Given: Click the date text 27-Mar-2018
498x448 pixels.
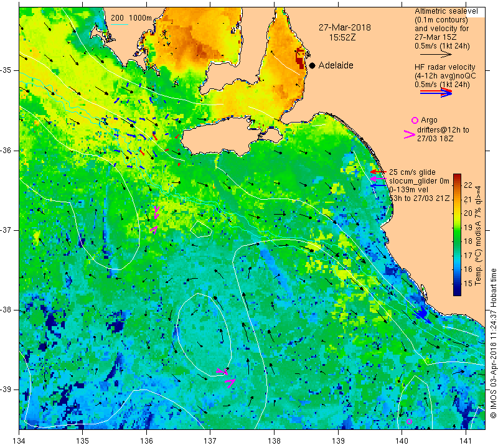Looking at the screenshot, I should click(x=345, y=27).
